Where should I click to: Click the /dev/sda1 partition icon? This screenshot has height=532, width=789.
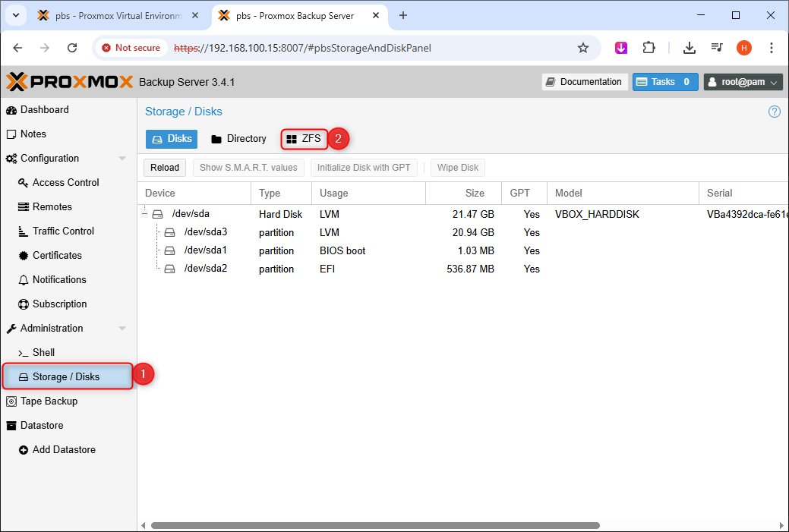(x=169, y=250)
